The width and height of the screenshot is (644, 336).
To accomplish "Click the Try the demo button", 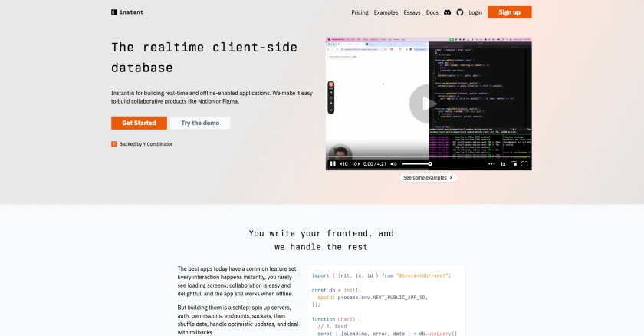I will click(x=200, y=123).
